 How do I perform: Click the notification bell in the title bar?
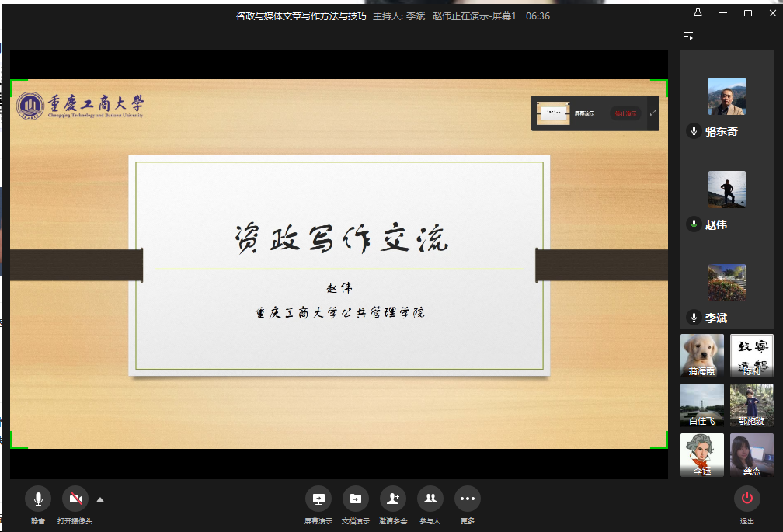click(x=698, y=12)
